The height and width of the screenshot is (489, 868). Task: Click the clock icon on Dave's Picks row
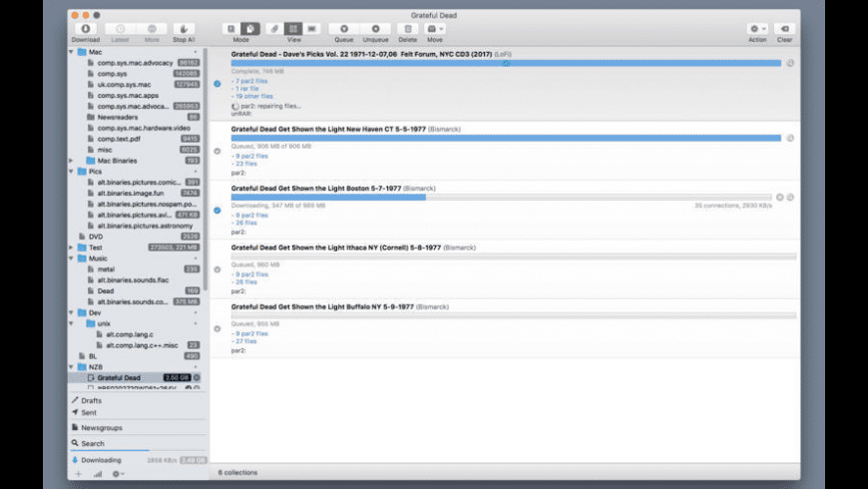point(790,63)
